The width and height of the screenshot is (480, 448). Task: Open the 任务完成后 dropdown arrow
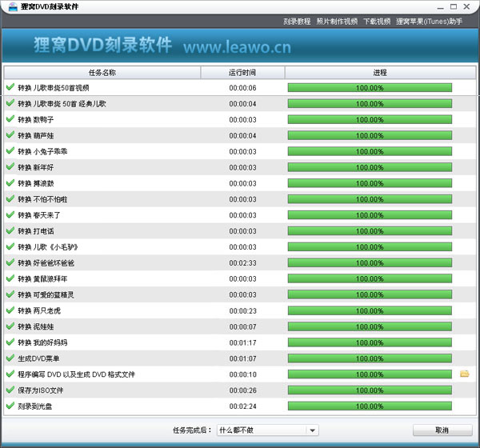coord(312,430)
